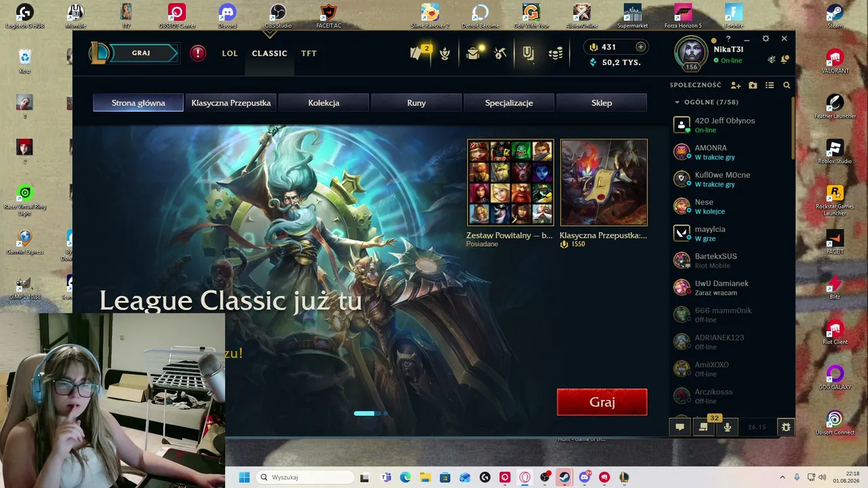This screenshot has height=488, width=868.
Task: Open the Klasyczna Przepustka offer thumbnail
Action: 604,182
